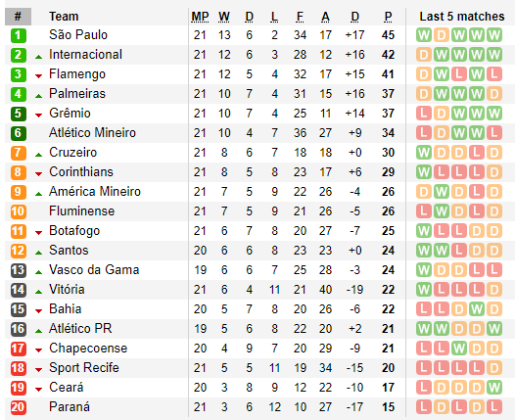Click Vasco da Gama's grey 13 badge
515x420 pixels.
(18, 270)
